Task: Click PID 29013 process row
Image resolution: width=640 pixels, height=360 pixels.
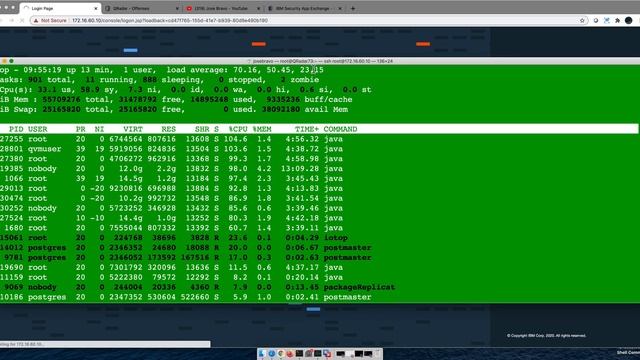Action: click(171, 188)
